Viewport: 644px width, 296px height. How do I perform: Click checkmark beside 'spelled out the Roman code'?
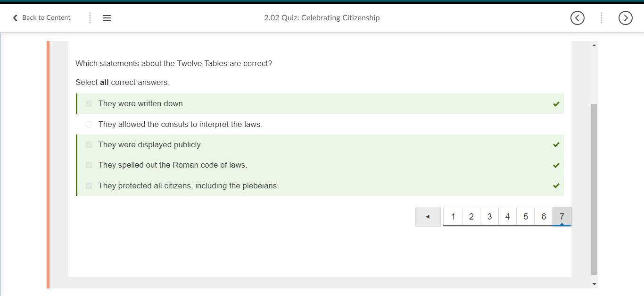coord(556,165)
